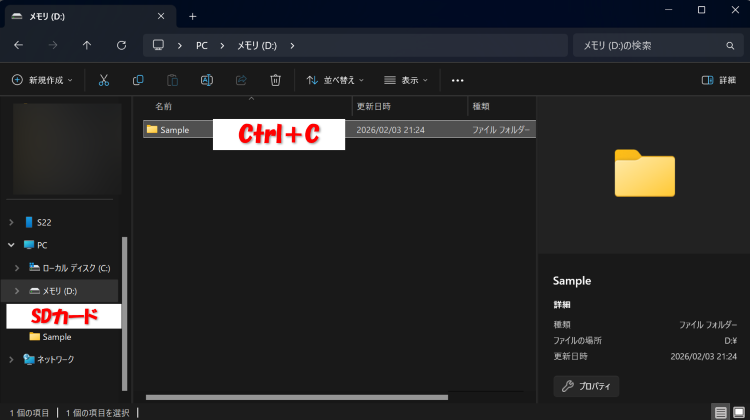Expand ローカル ディスク (C:) node

pos(17,268)
